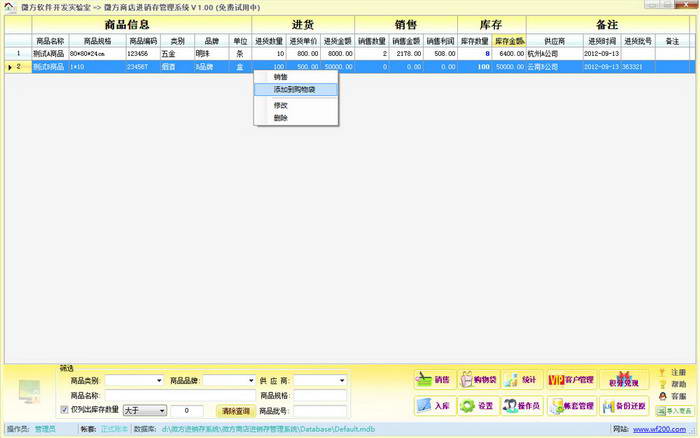Sort by the 进货批号 column header
Screen dimensions: 700x438
[x=638, y=41]
